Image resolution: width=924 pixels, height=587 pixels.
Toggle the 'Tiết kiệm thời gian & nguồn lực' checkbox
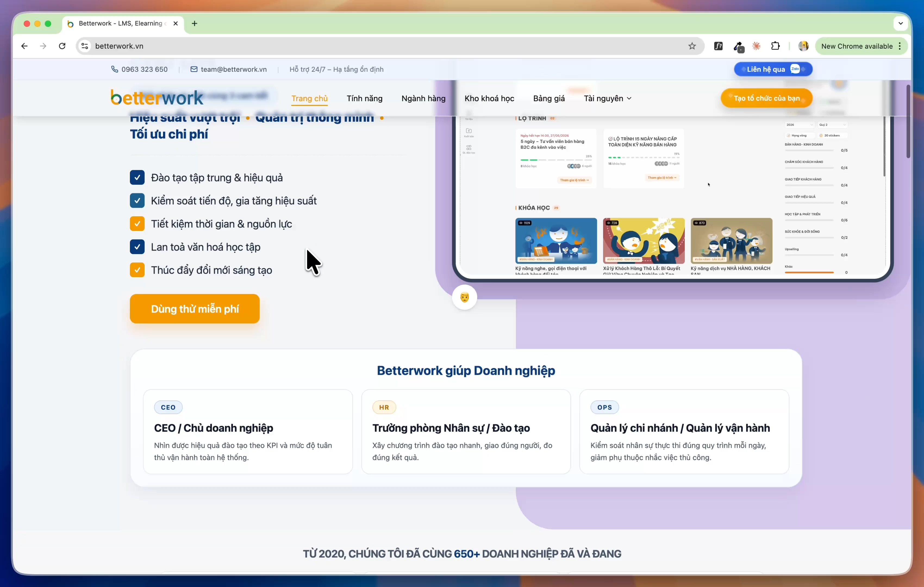137,224
